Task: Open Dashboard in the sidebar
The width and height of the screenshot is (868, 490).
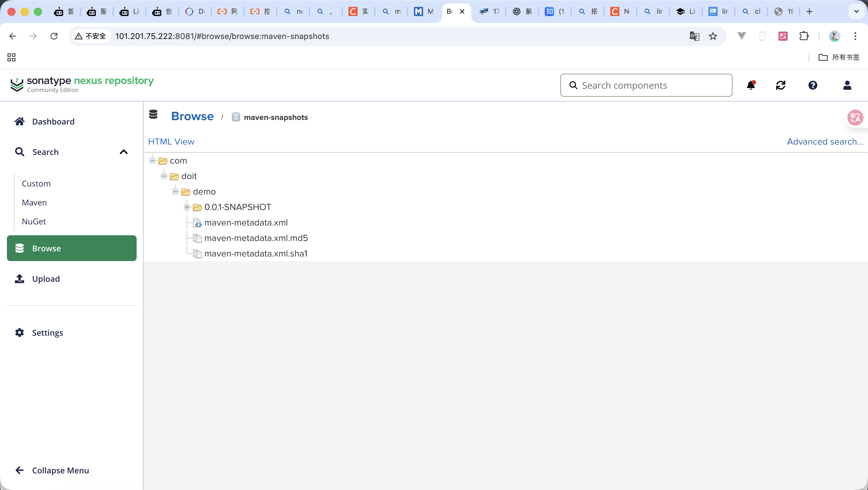Action: [53, 122]
